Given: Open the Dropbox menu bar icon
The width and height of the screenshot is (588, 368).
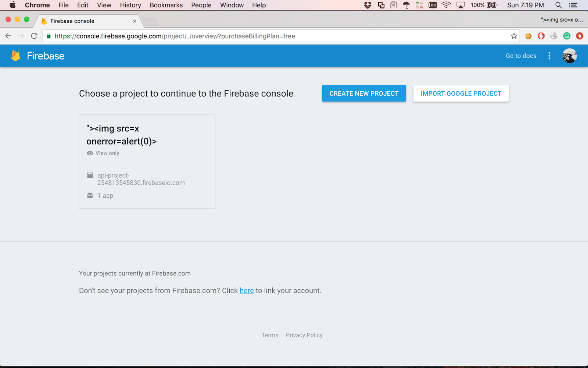Looking at the screenshot, I should (367, 5).
